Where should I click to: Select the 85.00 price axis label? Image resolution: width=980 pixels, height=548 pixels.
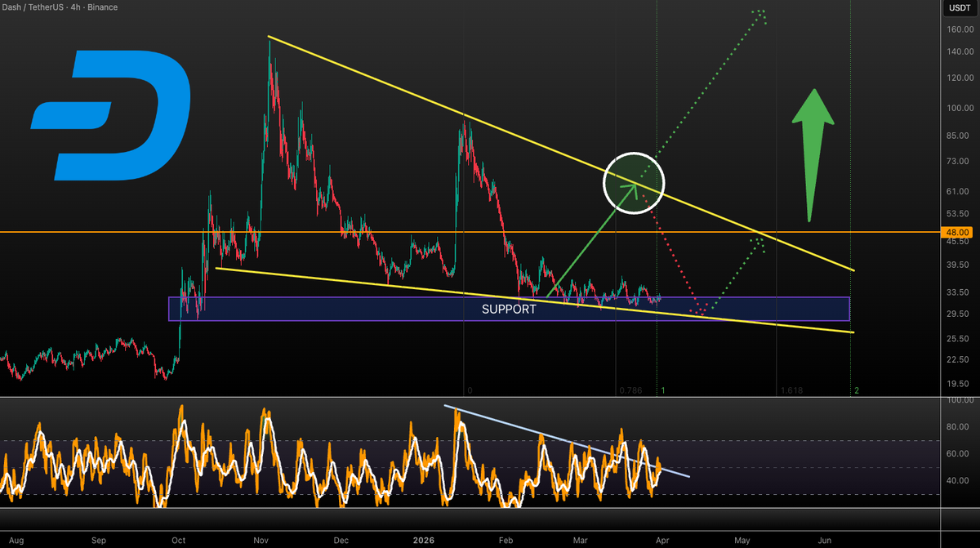959,136
